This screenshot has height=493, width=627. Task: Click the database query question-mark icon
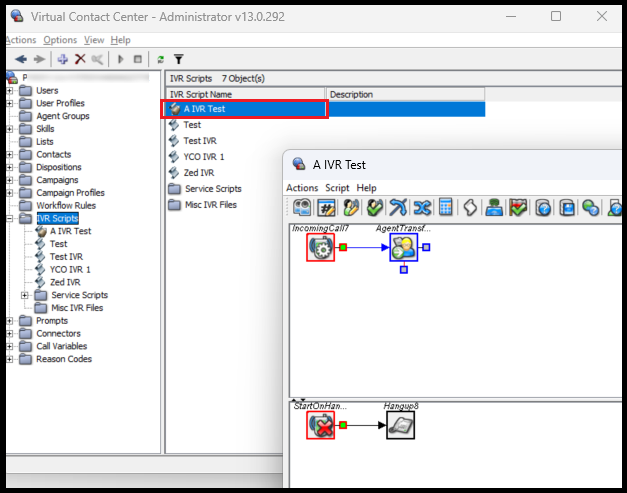[543, 208]
